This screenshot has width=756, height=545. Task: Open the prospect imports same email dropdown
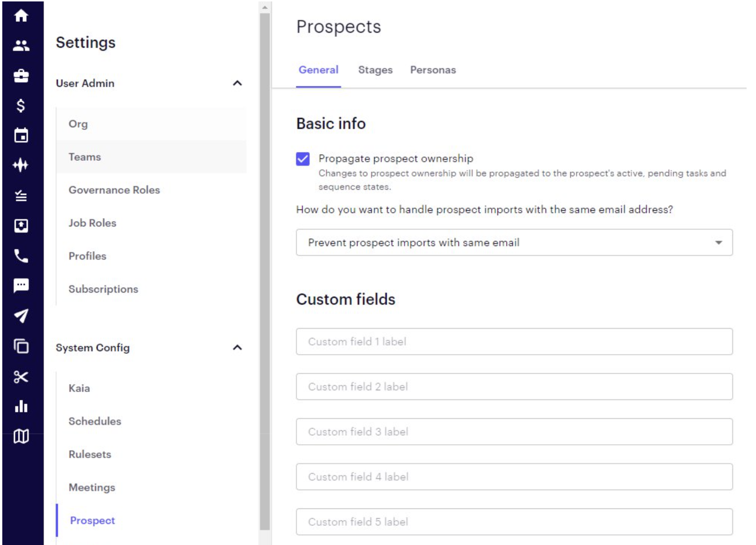click(514, 242)
